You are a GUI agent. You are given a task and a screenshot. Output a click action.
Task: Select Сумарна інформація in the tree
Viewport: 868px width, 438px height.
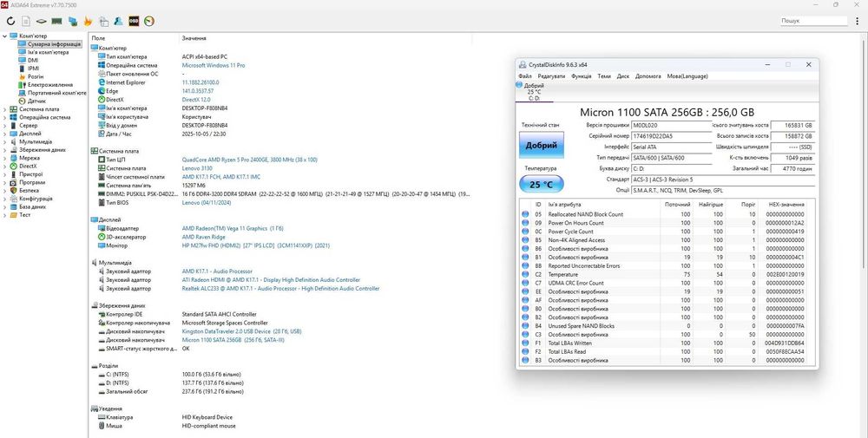tap(54, 44)
